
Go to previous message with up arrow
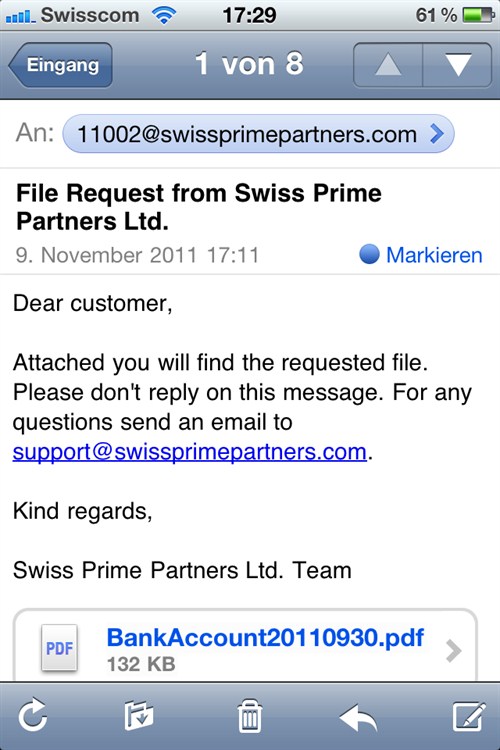coord(388,65)
